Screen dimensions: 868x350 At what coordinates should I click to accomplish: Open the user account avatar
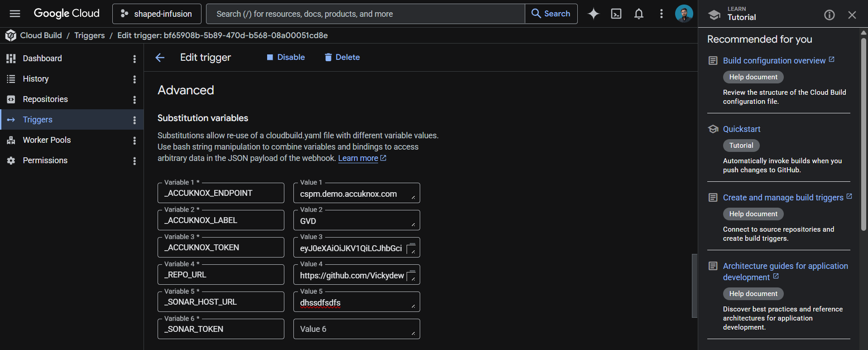point(684,14)
